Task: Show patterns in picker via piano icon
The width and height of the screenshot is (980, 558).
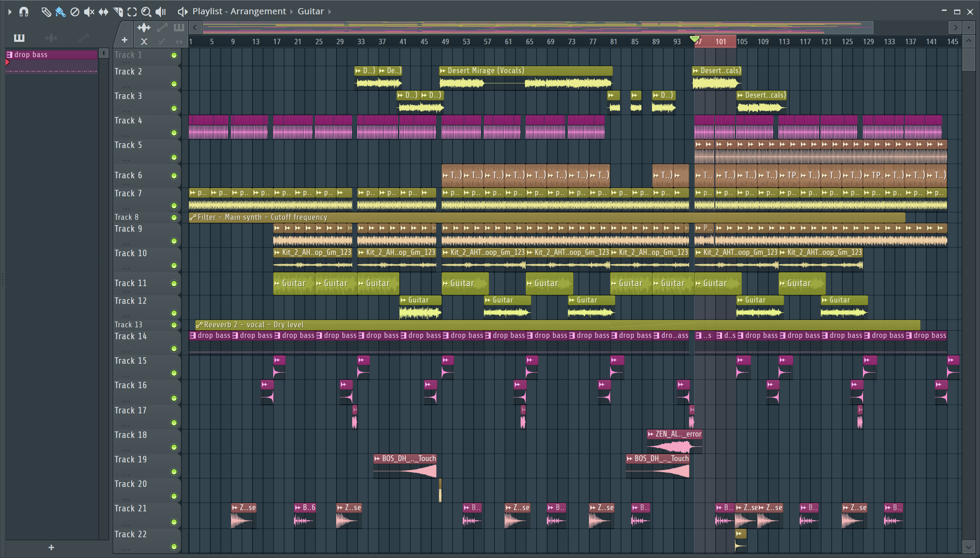Action: [19, 37]
